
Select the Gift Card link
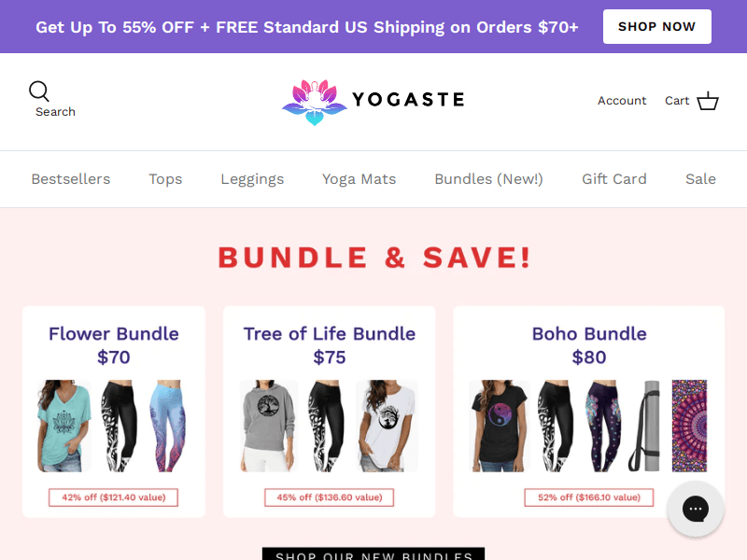[x=614, y=179]
